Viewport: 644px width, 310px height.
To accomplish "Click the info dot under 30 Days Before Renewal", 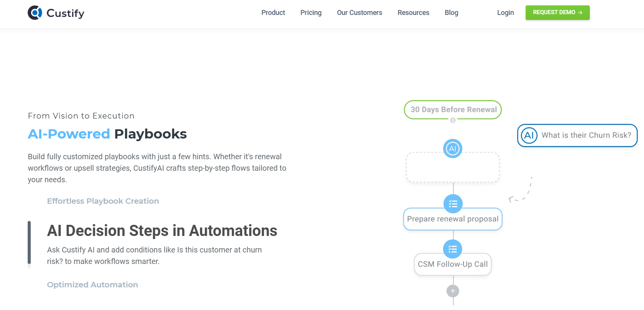I will click(453, 120).
